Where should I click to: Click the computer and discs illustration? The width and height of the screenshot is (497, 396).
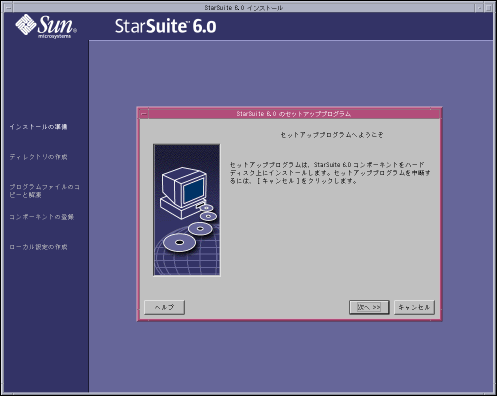point(187,210)
